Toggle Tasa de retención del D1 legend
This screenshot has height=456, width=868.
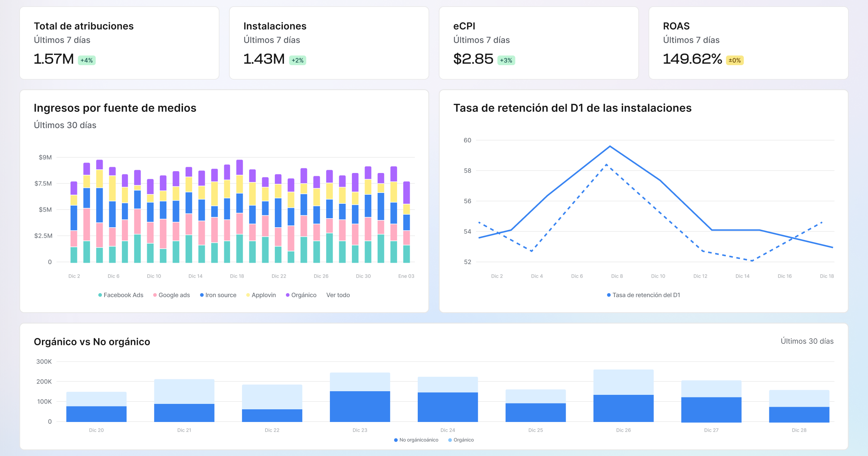pos(643,295)
